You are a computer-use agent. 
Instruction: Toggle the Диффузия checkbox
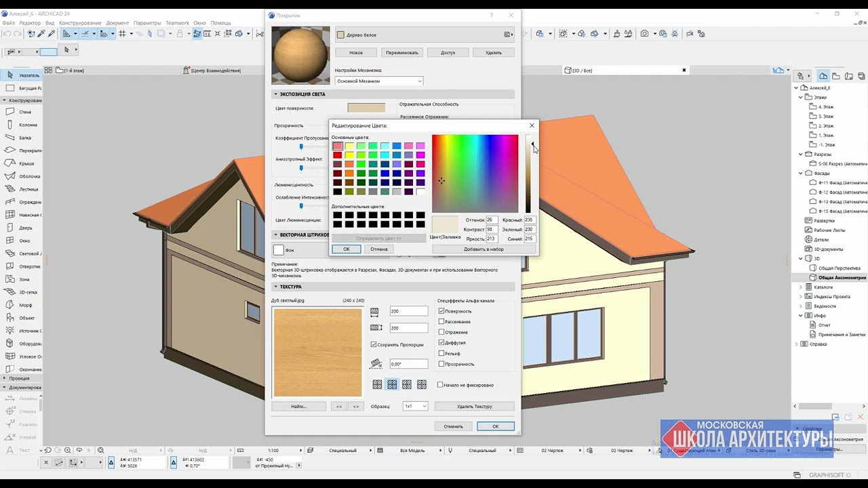tap(441, 342)
